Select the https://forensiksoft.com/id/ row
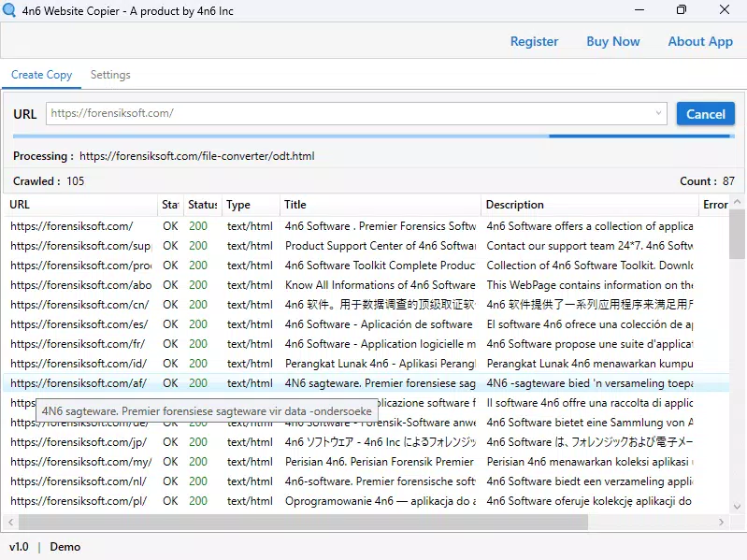 [366, 364]
